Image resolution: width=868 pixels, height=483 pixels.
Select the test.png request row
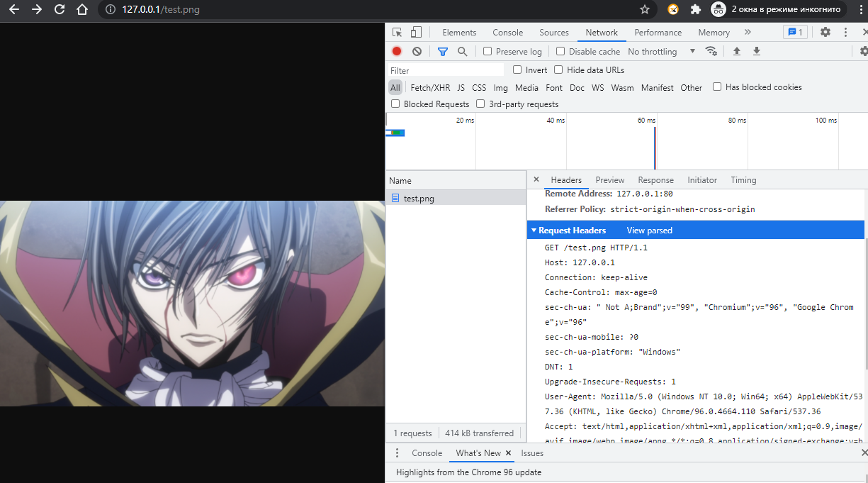[x=456, y=199]
